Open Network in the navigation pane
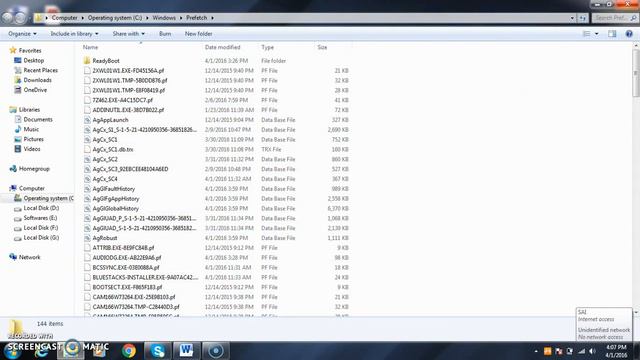Image resolution: width=640 pixels, height=360 pixels. click(x=29, y=257)
